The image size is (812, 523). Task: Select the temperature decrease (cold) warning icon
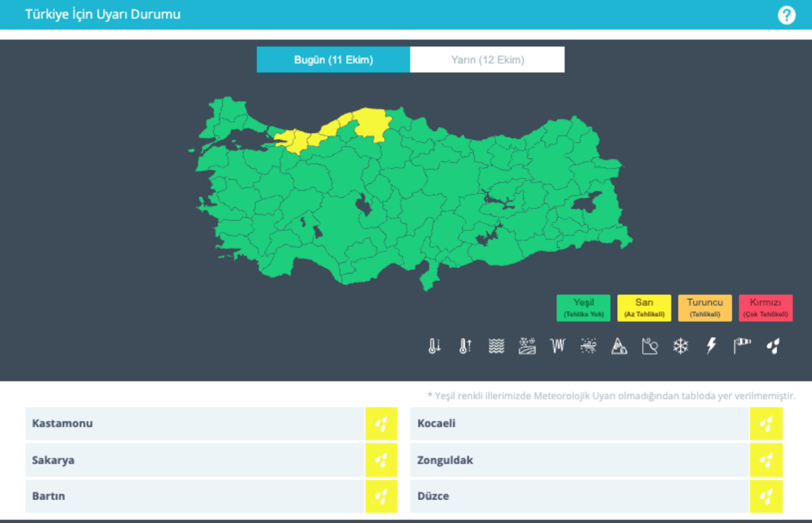[434, 346]
